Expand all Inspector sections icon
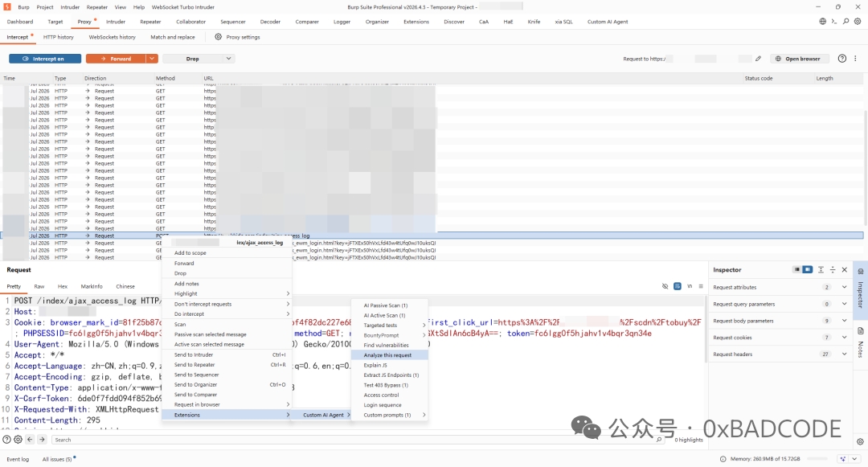This screenshot has height=467, width=868. [821, 269]
